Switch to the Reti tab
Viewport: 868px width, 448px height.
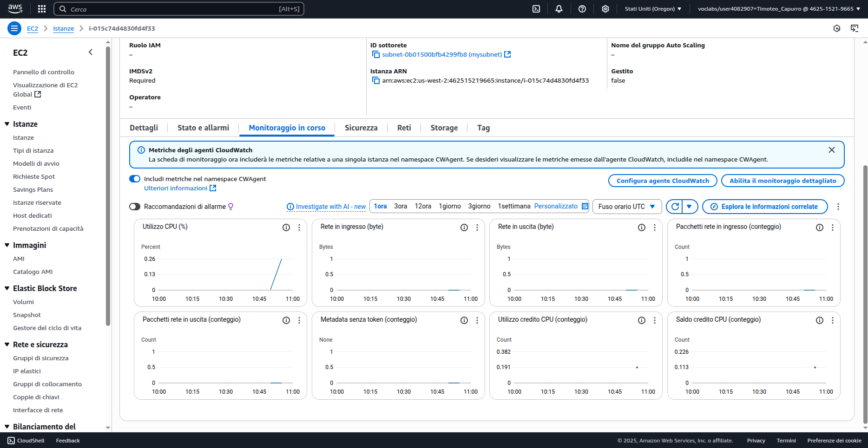pyautogui.click(x=404, y=128)
